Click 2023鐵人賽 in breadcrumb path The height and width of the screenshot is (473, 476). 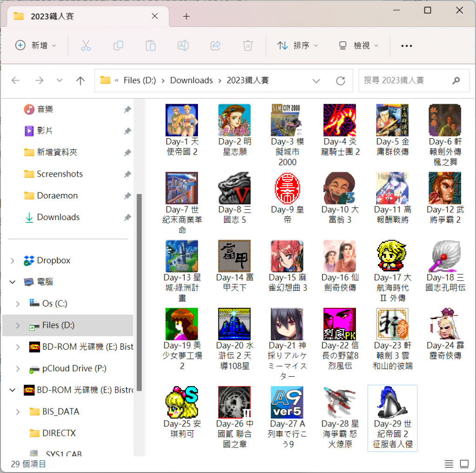point(248,80)
